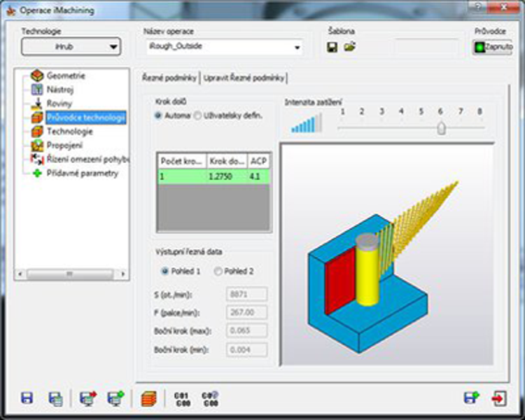Select the Uživatelsky defin. radio option
Viewport: 525px width, 420px height.
point(197,115)
